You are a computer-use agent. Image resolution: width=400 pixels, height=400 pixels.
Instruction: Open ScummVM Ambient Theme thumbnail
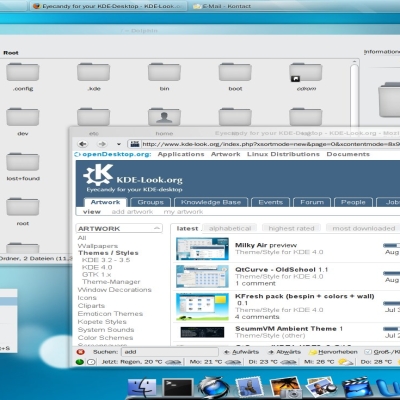pos(202,332)
